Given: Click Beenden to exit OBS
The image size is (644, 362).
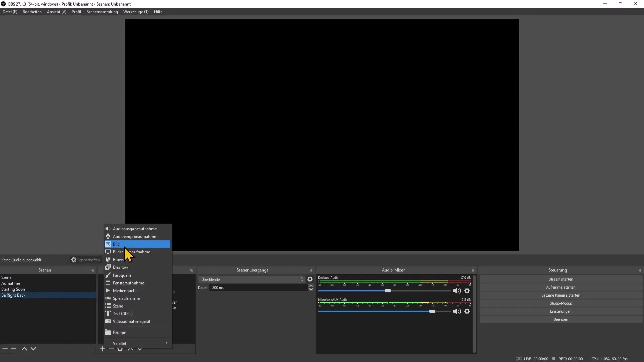Looking at the screenshot, I should tap(561, 319).
